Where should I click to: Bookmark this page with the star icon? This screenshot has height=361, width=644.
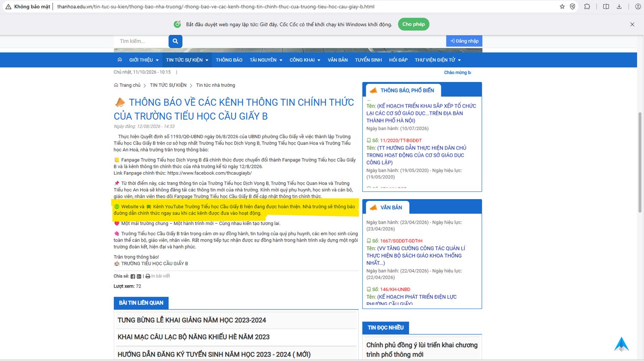click(x=562, y=6)
